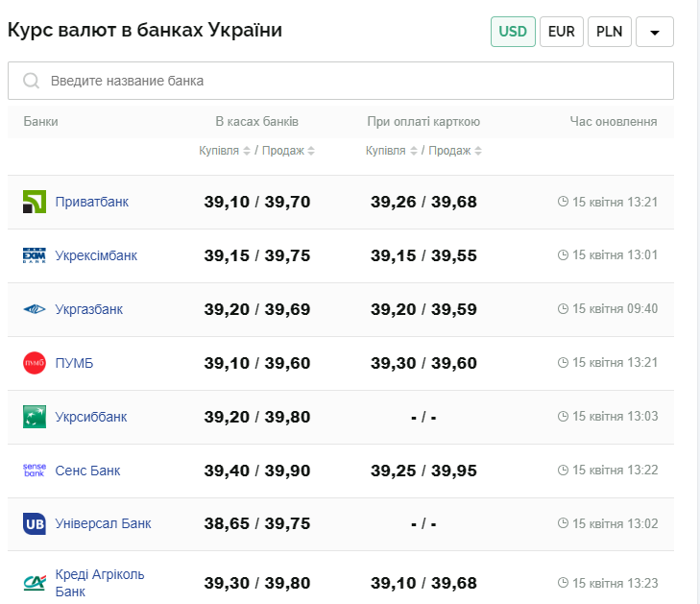Open the Приватбанк link
Screen dimensions: 700x604
pos(92,202)
